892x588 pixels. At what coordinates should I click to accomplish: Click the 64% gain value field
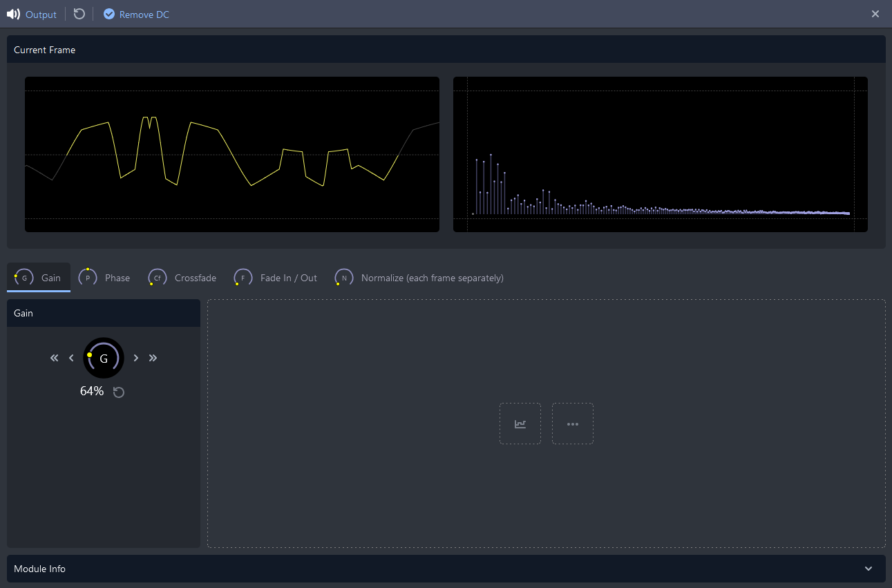(92, 392)
